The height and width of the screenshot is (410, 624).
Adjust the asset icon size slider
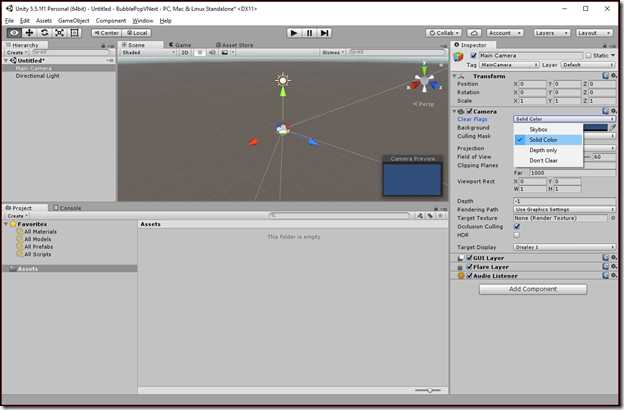428,390
